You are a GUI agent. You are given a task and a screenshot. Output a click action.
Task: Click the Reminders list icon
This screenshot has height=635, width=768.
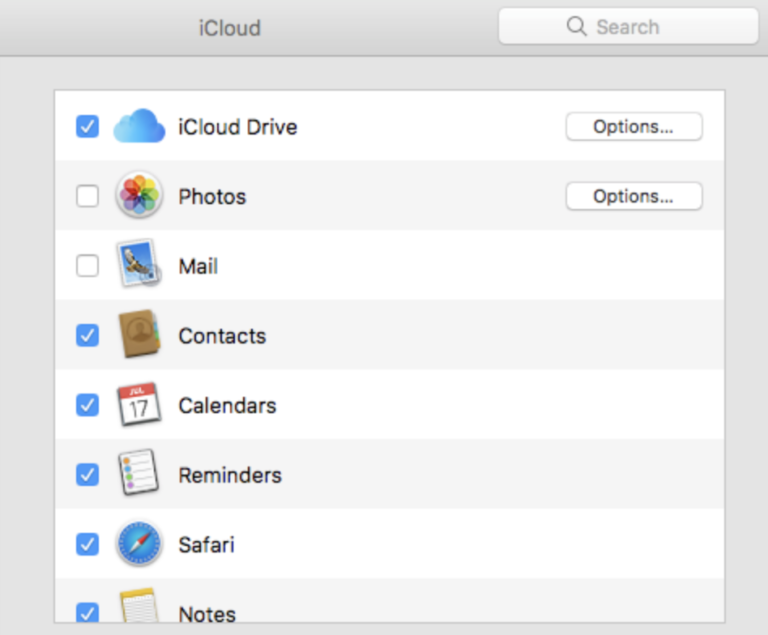click(x=139, y=472)
